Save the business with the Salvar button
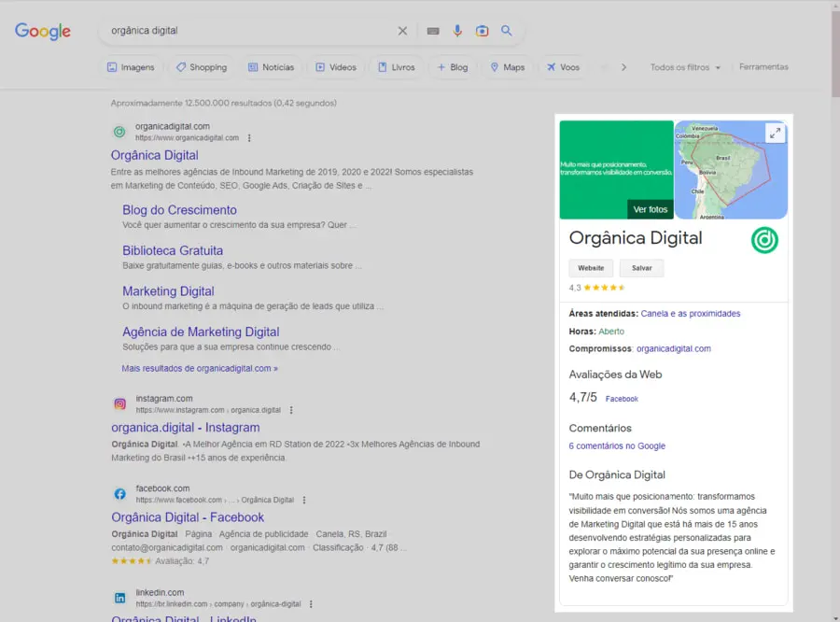 click(641, 267)
